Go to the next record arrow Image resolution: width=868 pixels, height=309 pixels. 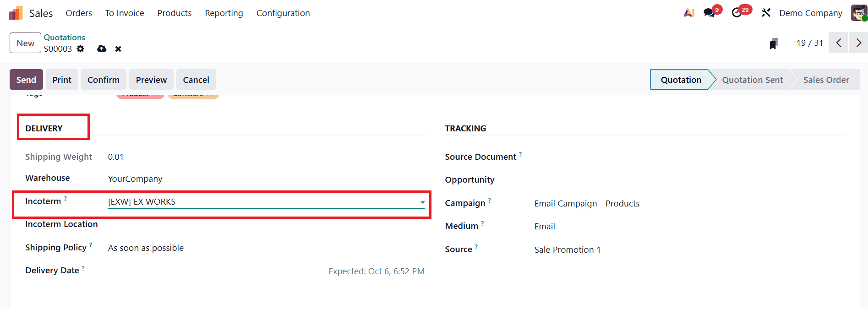[x=858, y=43]
